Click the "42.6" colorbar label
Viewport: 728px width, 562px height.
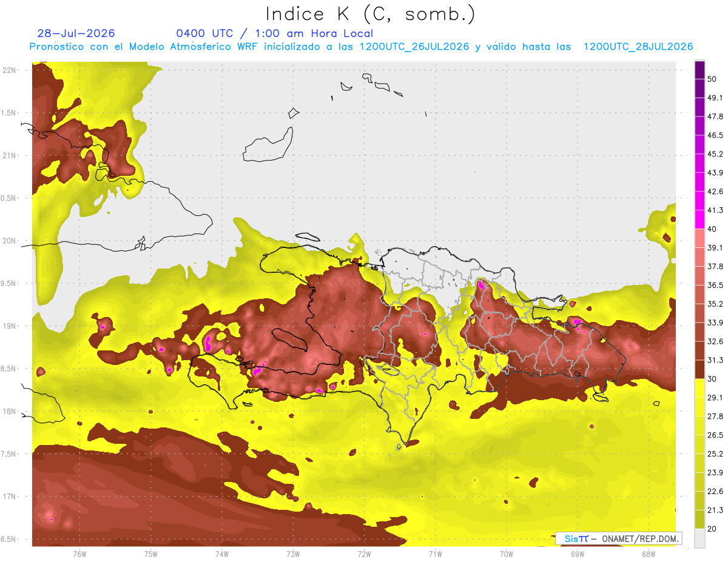[715, 192]
